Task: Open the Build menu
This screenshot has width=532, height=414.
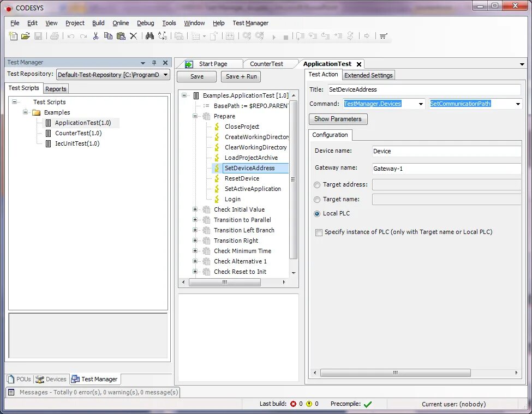Action: tap(98, 23)
